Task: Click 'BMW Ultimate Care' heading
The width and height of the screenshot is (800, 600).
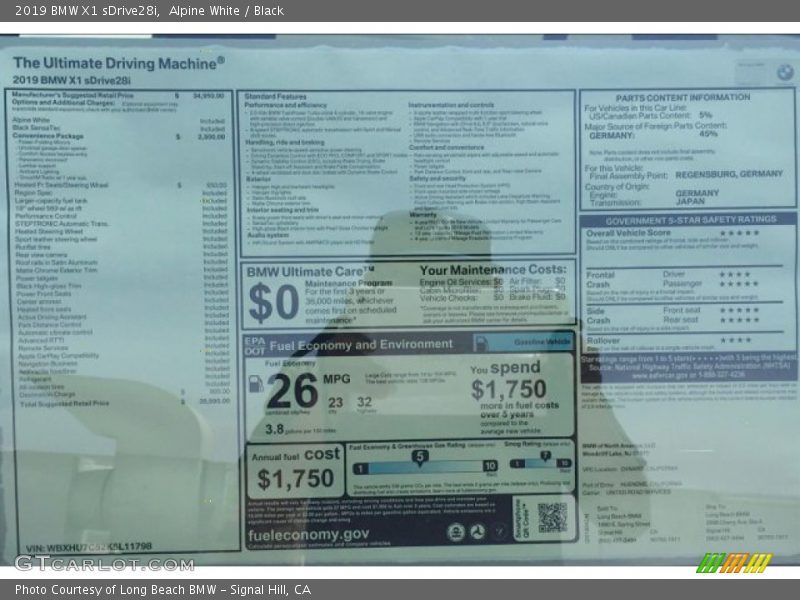Action: coord(310,272)
